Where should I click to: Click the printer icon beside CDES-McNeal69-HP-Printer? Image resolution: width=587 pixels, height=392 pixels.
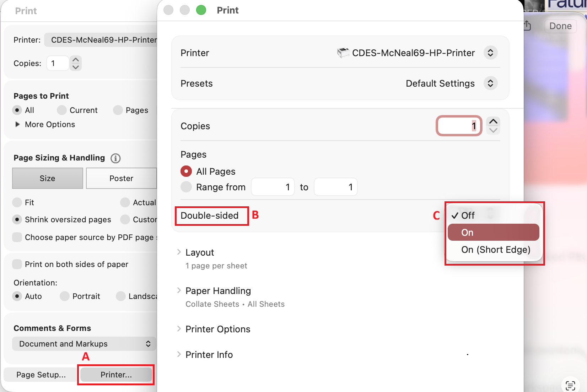click(x=343, y=53)
